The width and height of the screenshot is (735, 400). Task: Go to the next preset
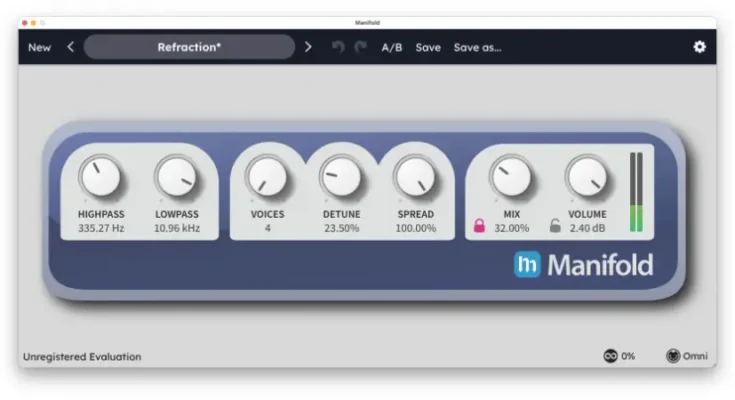tap(308, 47)
